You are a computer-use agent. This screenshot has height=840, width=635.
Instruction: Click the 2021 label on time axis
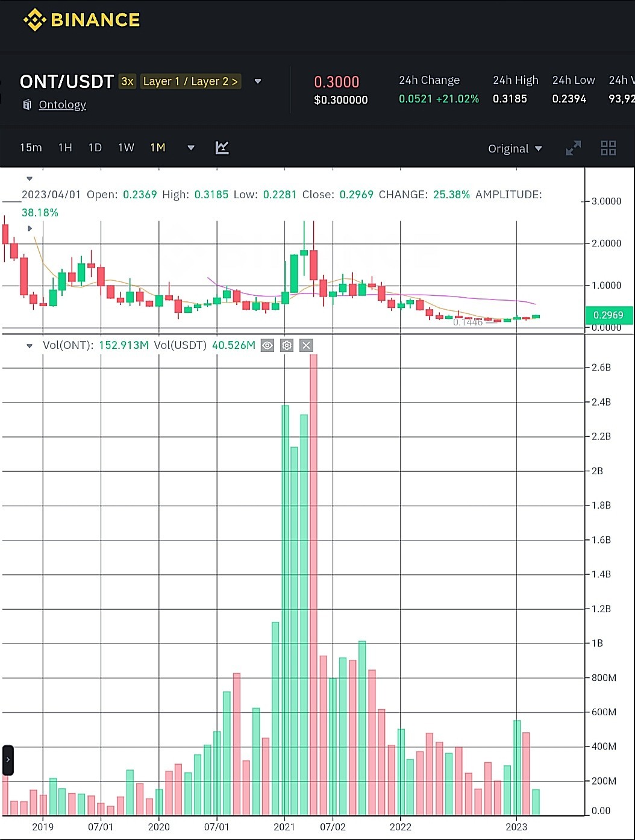[x=284, y=827]
